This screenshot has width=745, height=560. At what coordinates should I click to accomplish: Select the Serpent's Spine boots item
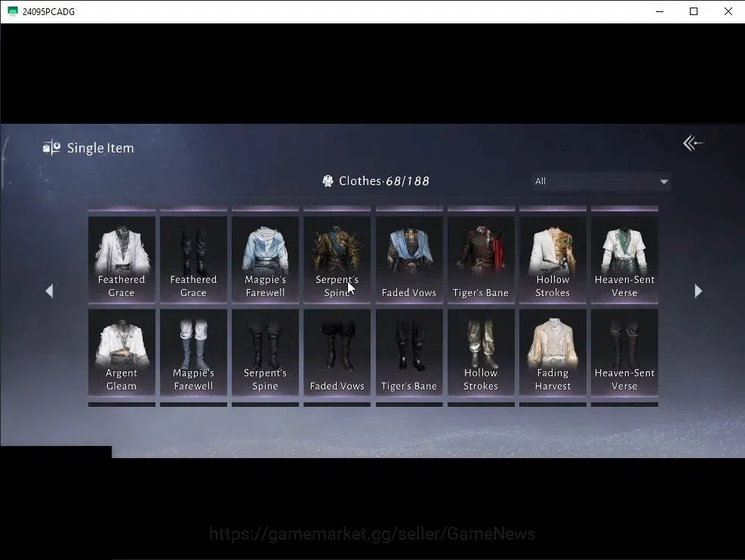point(265,352)
